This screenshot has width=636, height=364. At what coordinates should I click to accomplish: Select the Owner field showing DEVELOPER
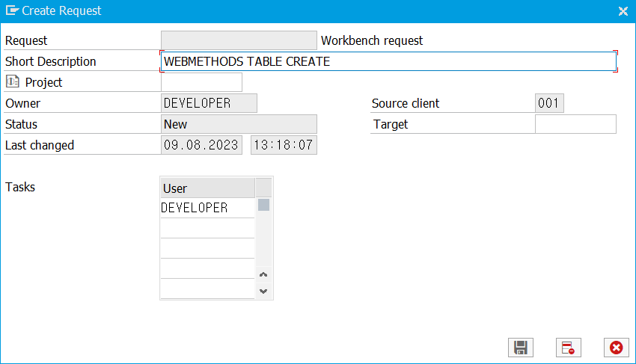pos(209,103)
